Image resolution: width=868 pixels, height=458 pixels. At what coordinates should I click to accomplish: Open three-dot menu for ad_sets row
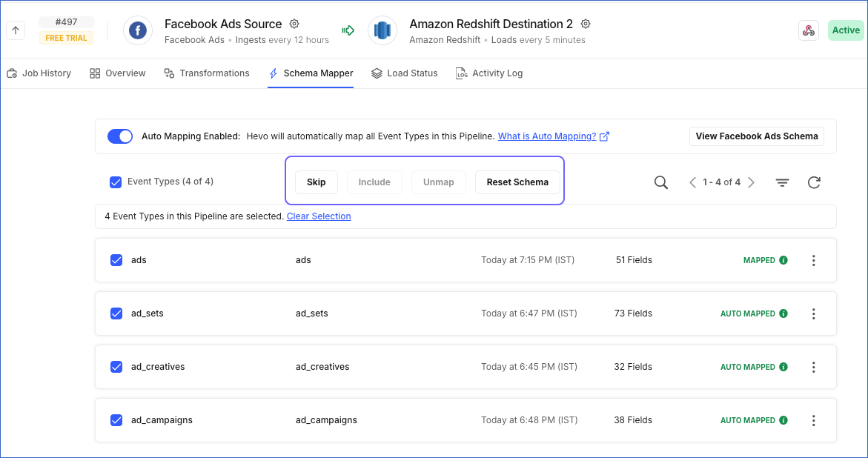[x=814, y=313]
